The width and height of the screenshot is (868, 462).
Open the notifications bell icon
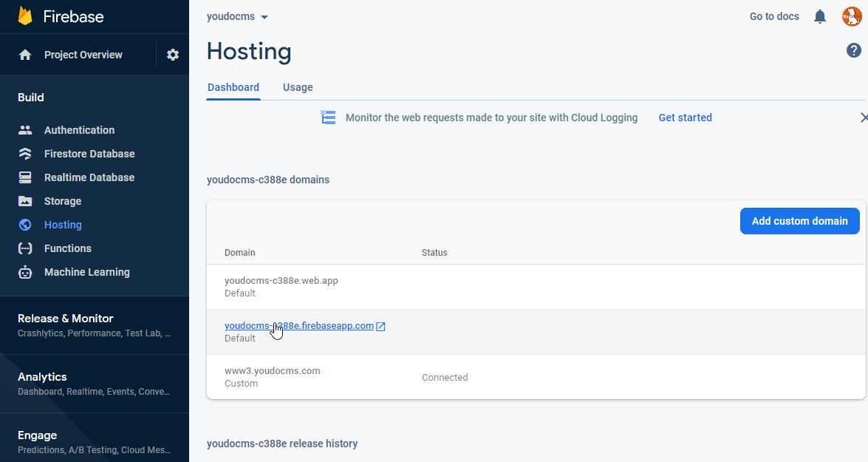pyautogui.click(x=820, y=16)
